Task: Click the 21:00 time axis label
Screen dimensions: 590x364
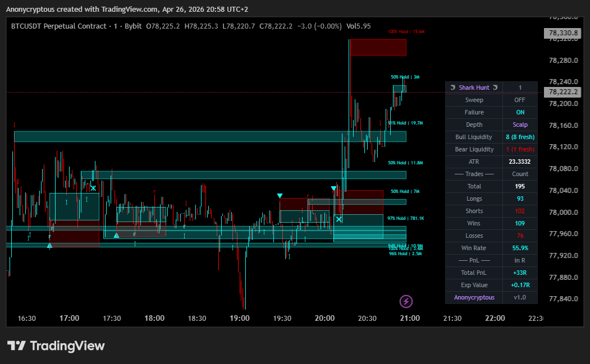Action: (x=410, y=319)
